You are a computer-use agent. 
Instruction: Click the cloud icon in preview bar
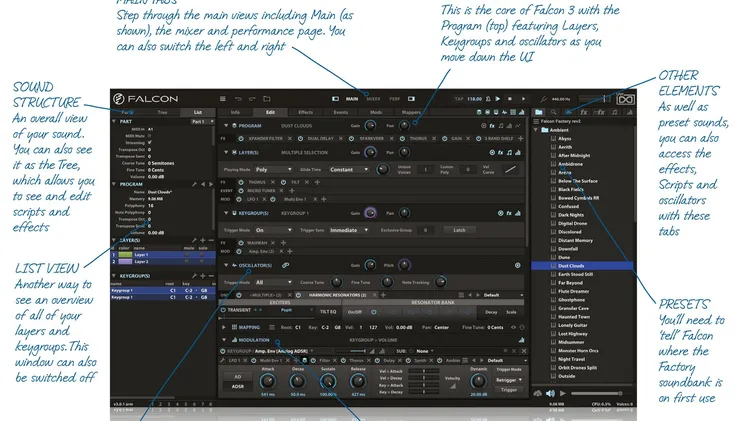pos(538,393)
